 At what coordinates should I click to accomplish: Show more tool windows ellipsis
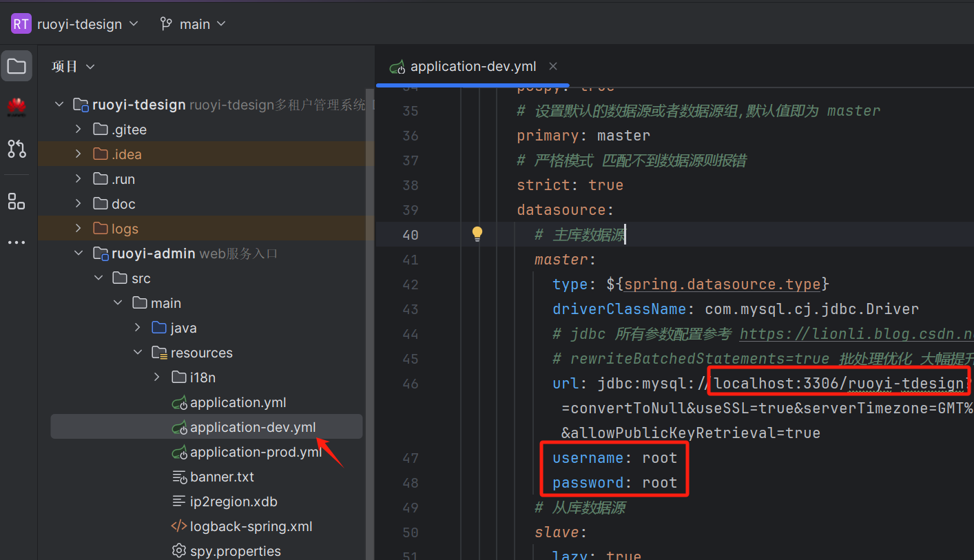pos(17,242)
